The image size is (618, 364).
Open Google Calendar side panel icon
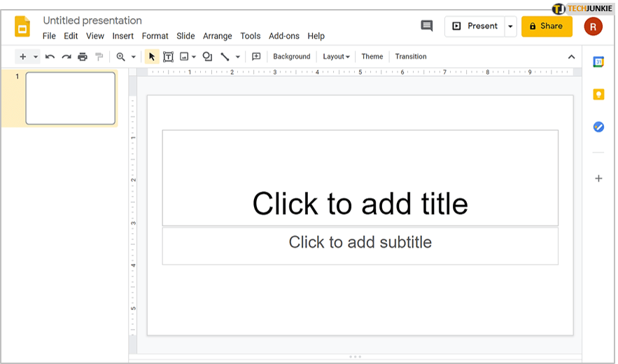598,62
